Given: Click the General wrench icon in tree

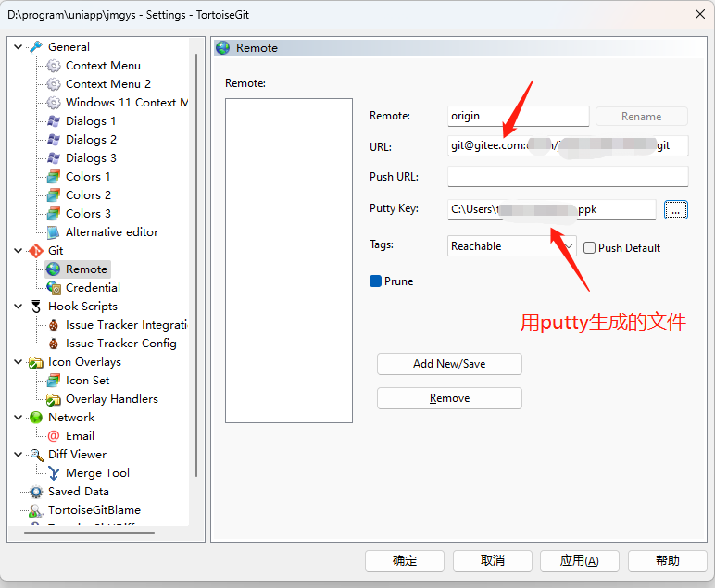Looking at the screenshot, I should [x=36, y=47].
